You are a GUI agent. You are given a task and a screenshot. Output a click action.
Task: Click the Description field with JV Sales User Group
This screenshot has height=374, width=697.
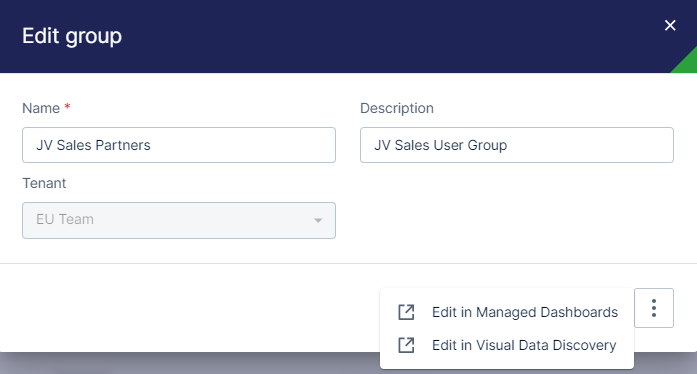(517, 145)
